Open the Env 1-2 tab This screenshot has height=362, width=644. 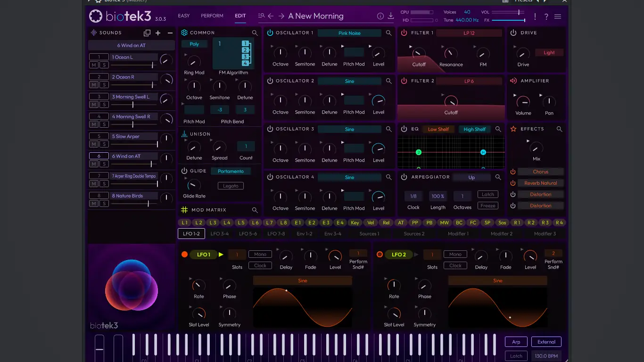[305, 234]
